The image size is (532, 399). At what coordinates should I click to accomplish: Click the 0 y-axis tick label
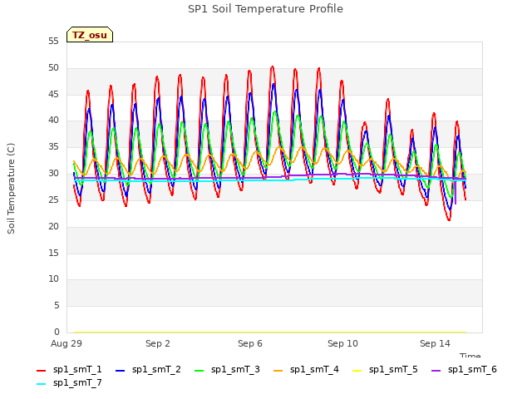click(x=57, y=332)
